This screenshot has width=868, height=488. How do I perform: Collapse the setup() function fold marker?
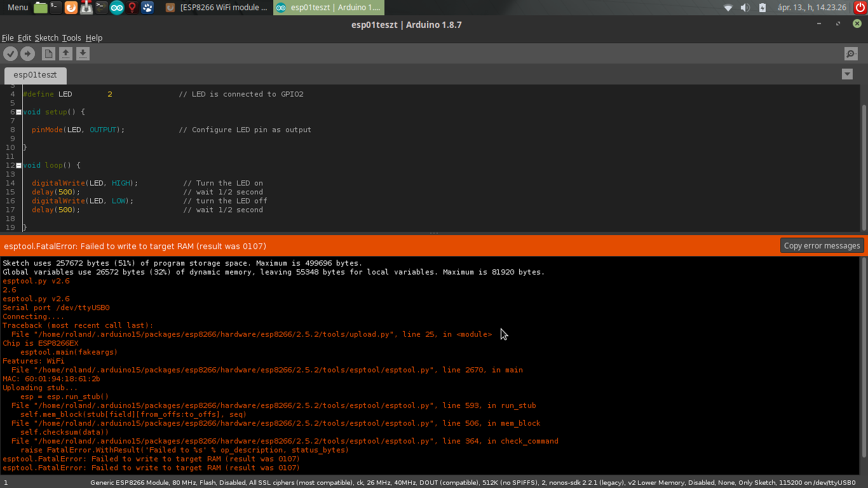19,112
